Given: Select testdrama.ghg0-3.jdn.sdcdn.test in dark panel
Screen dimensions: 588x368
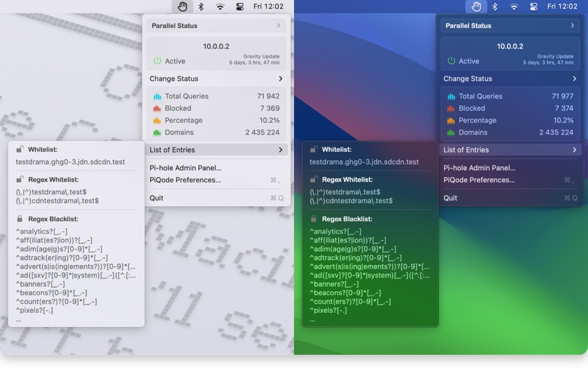Looking at the screenshot, I should (364, 162).
